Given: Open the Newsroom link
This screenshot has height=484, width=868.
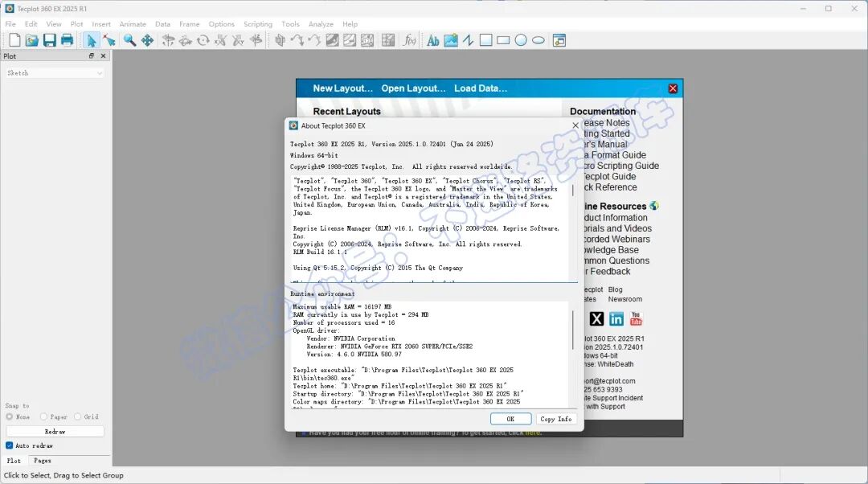Looking at the screenshot, I should tap(625, 299).
